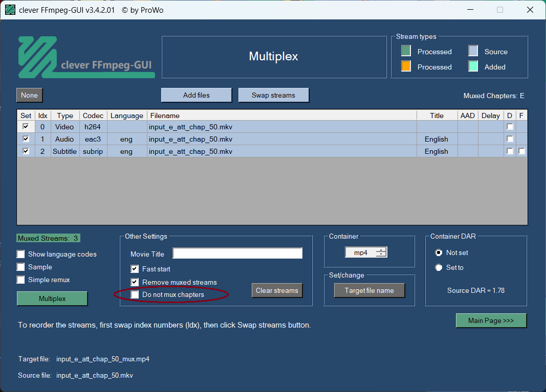Select the Subtitle subrip stream row filename
This screenshot has width=546, height=392.
190,151
